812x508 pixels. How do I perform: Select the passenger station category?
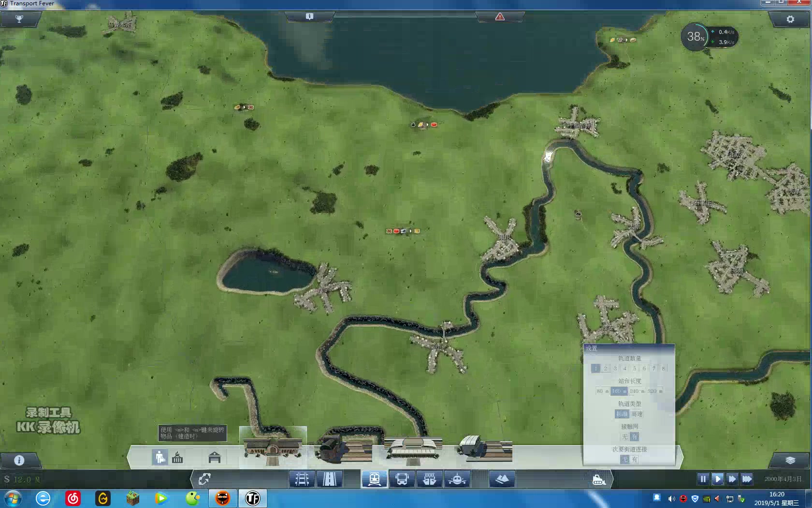pos(160,457)
